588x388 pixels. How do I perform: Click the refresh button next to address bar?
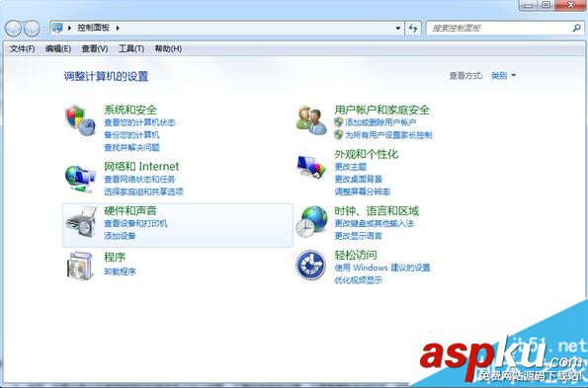pyautogui.click(x=413, y=28)
